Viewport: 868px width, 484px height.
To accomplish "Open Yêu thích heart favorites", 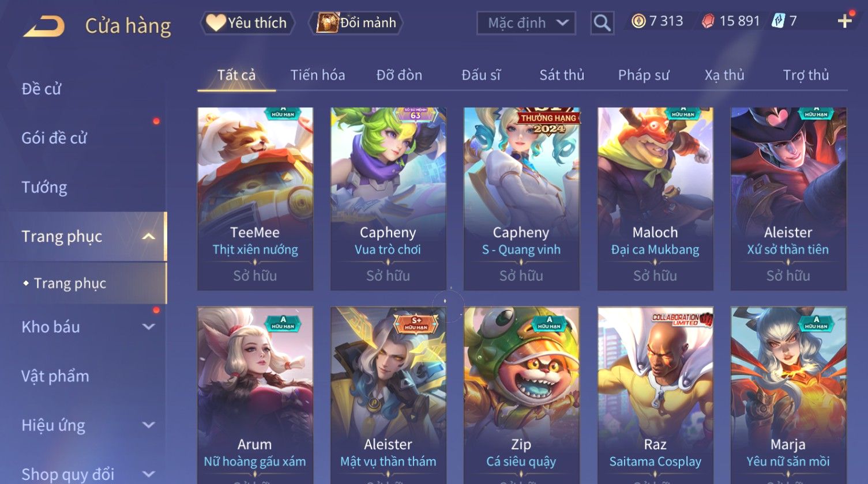I will coord(247,23).
